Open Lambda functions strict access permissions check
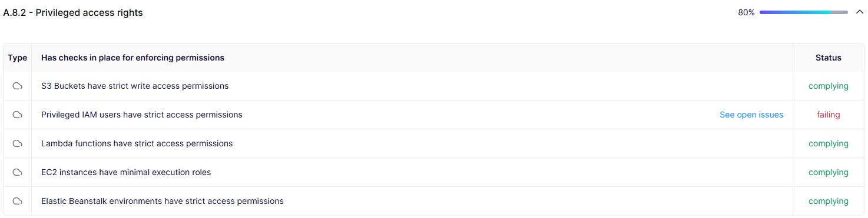 coord(137,143)
